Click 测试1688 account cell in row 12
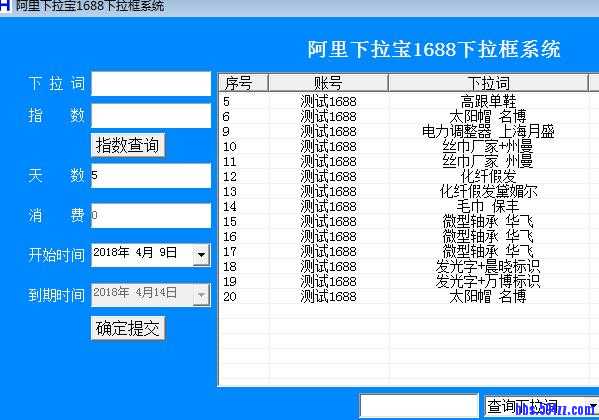This screenshot has height=420, width=599. [x=329, y=177]
